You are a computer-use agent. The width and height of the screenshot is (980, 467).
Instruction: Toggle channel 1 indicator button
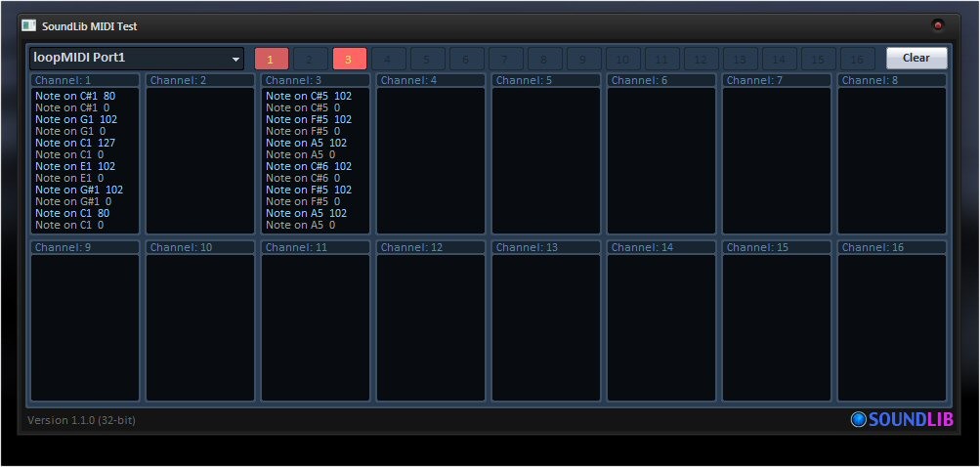click(x=272, y=59)
